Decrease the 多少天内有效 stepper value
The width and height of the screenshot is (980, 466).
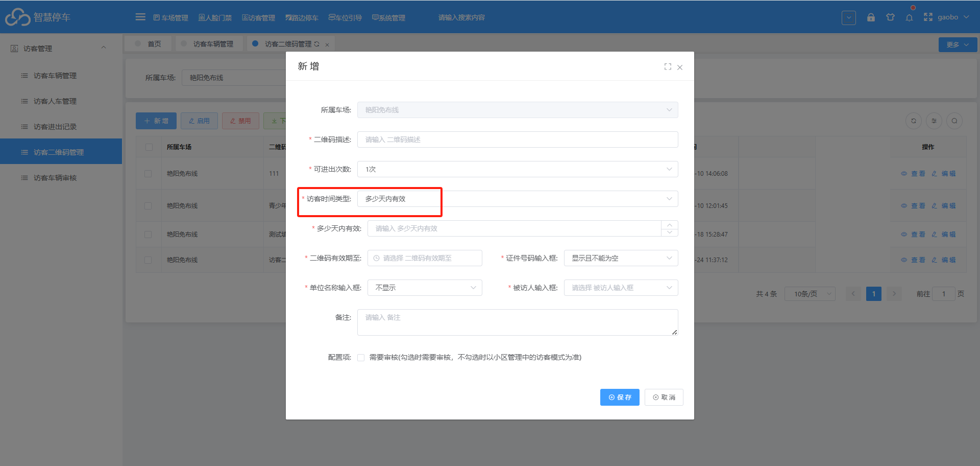click(x=670, y=232)
